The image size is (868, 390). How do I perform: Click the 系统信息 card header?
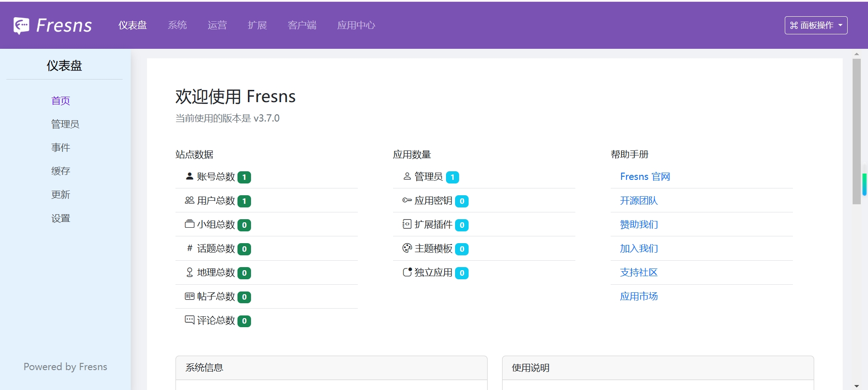point(332,368)
